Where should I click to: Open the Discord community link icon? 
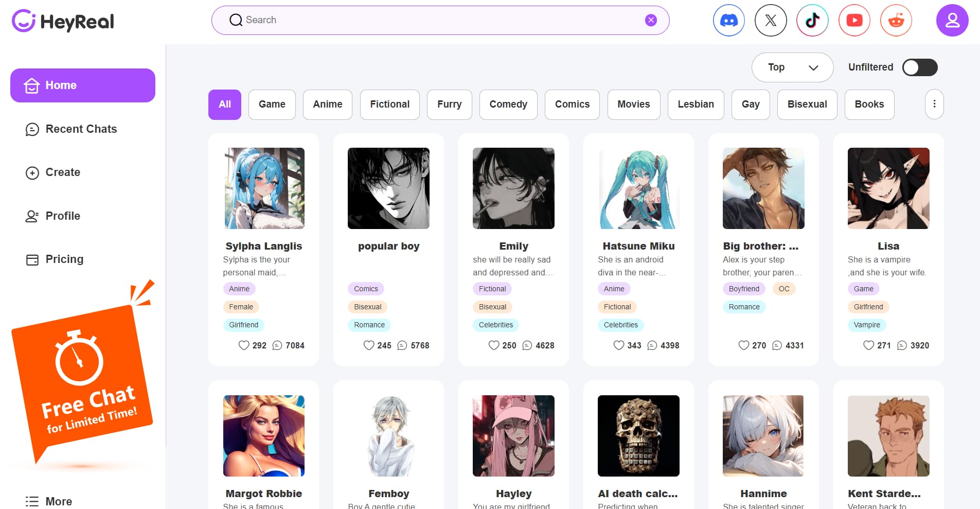point(728,21)
